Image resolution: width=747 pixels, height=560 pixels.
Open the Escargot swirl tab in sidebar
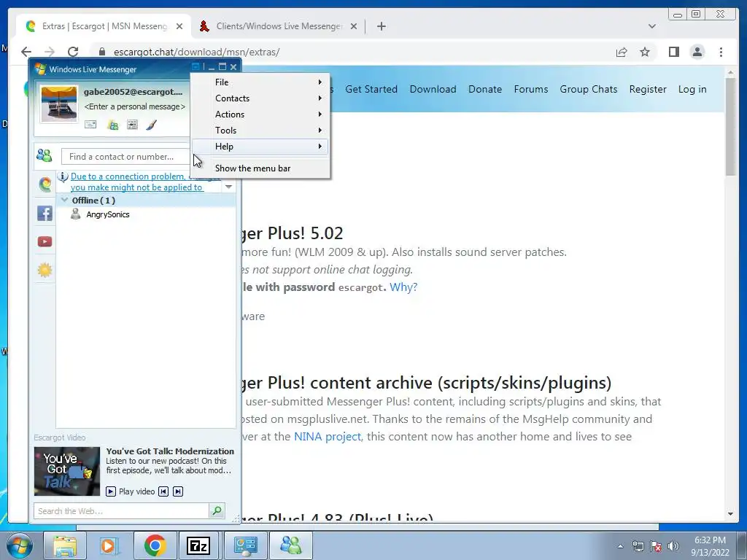pyautogui.click(x=44, y=184)
